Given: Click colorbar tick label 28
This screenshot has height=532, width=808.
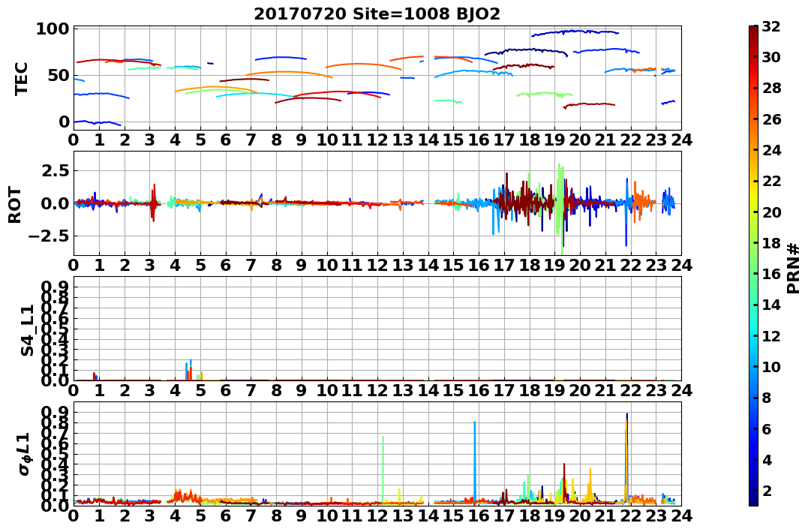Looking at the screenshot, I should point(771,88).
